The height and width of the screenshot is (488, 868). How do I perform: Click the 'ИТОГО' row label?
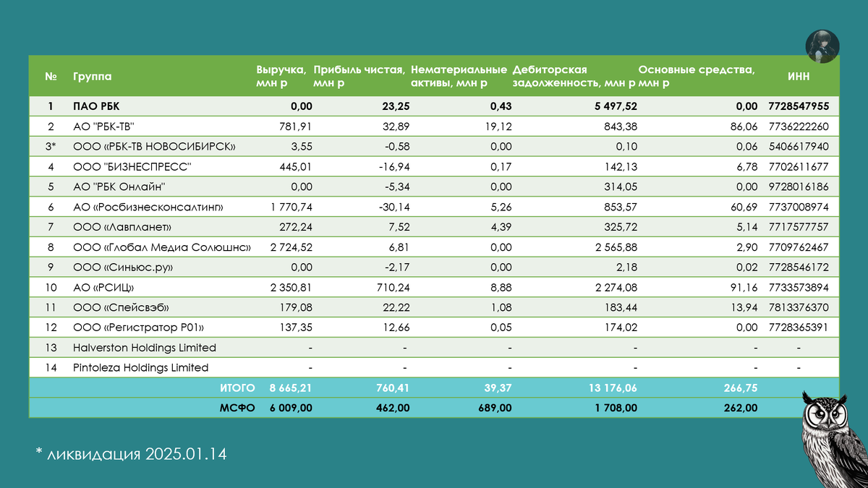[x=237, y=388]
